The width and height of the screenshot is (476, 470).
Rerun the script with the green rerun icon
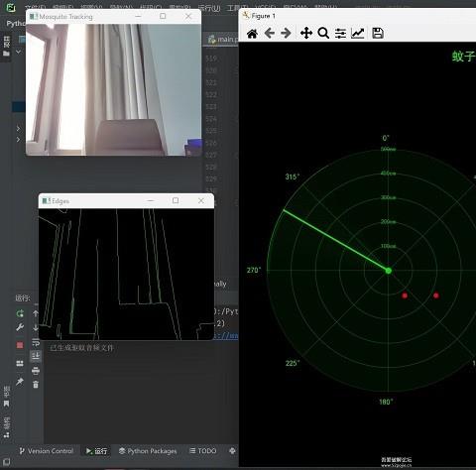click(20, 313)
